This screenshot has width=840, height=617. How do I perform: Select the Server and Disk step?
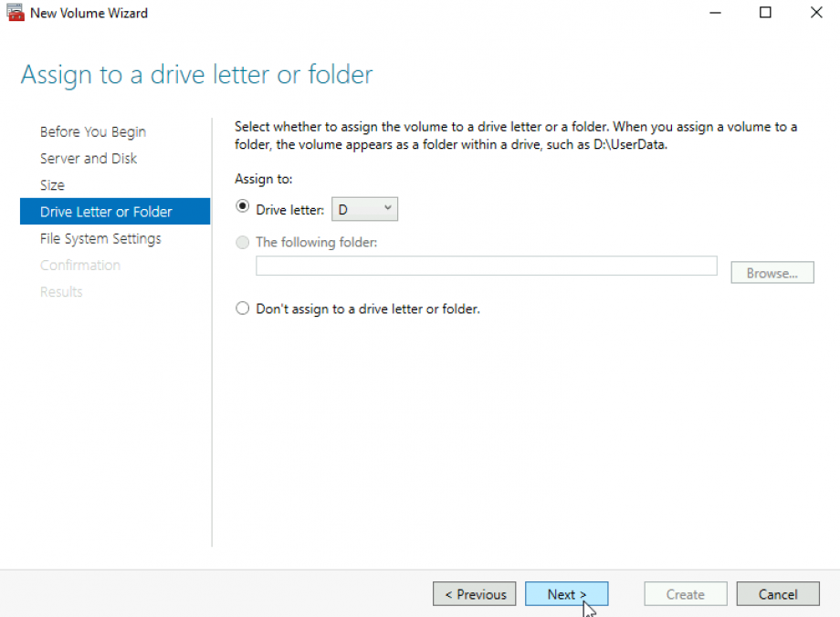[x=89, y=158]
